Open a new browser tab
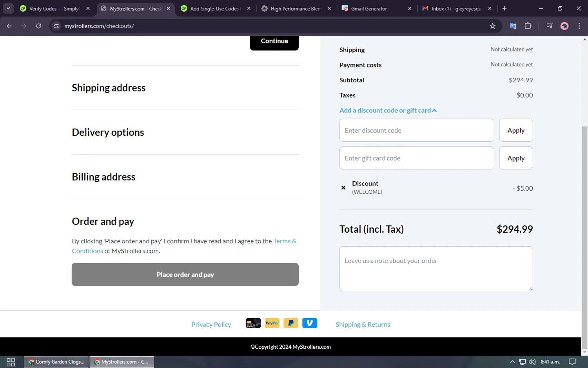 tap(505, 8)
